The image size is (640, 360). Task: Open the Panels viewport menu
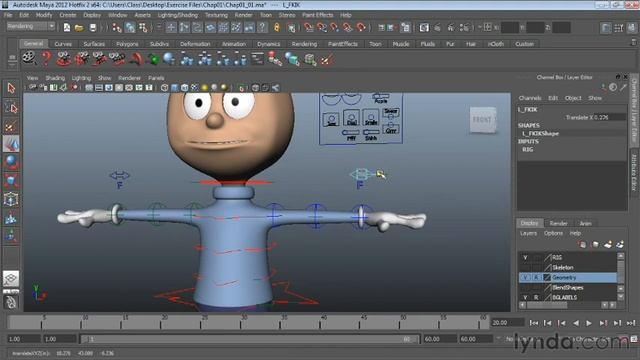(x=156, y=78)
